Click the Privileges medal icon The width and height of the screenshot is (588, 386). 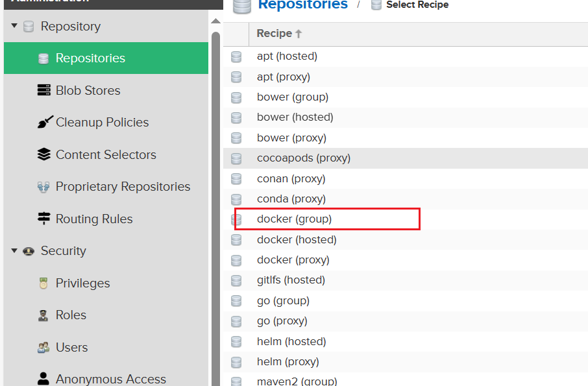(43, 283)
